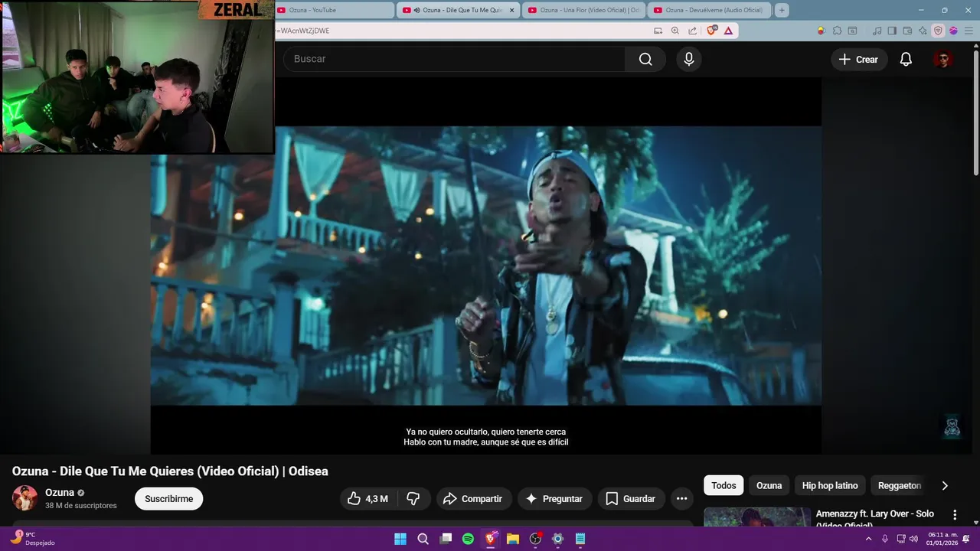Click the Crear button
The width and height of the screenshot is (980, 551).
[858, 59]
